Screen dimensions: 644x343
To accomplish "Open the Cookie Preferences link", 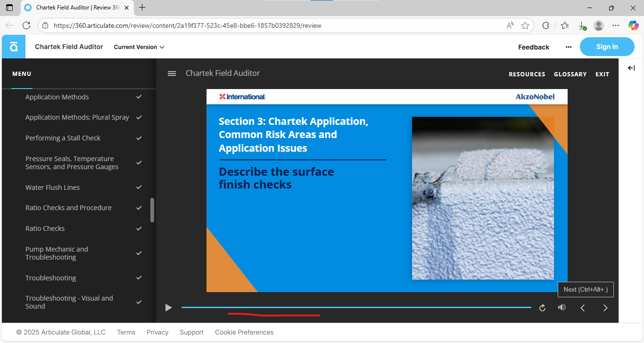I will coord(244,332).
